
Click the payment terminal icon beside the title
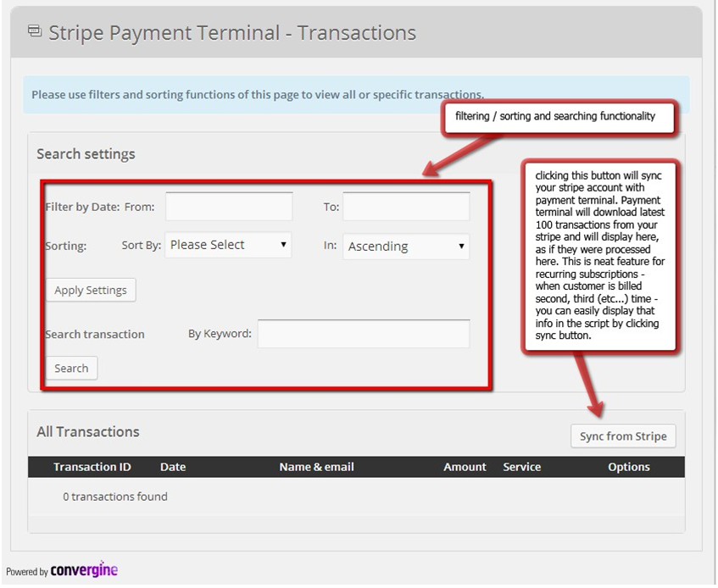[x=35, y=31]
